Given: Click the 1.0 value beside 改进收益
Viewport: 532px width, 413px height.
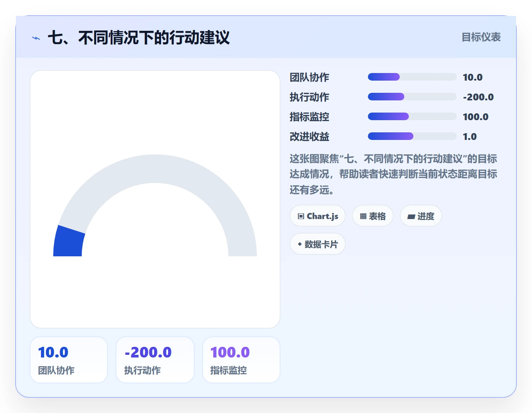Looking at the screenshot, I should click(x=470, y=137).
